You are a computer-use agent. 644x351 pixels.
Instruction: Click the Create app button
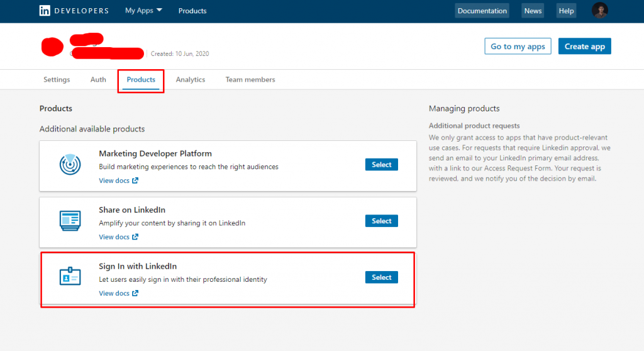pyautogui.click(x=584, y=46)
